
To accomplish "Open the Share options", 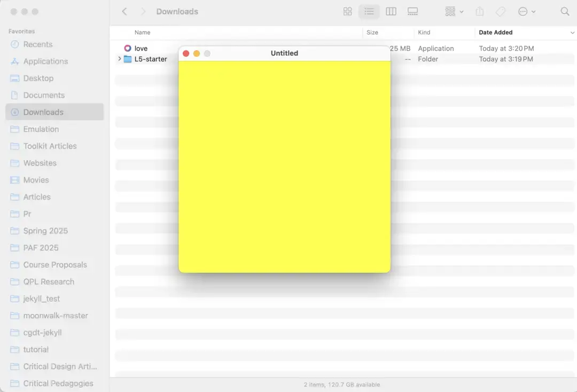I will (479, 11).
